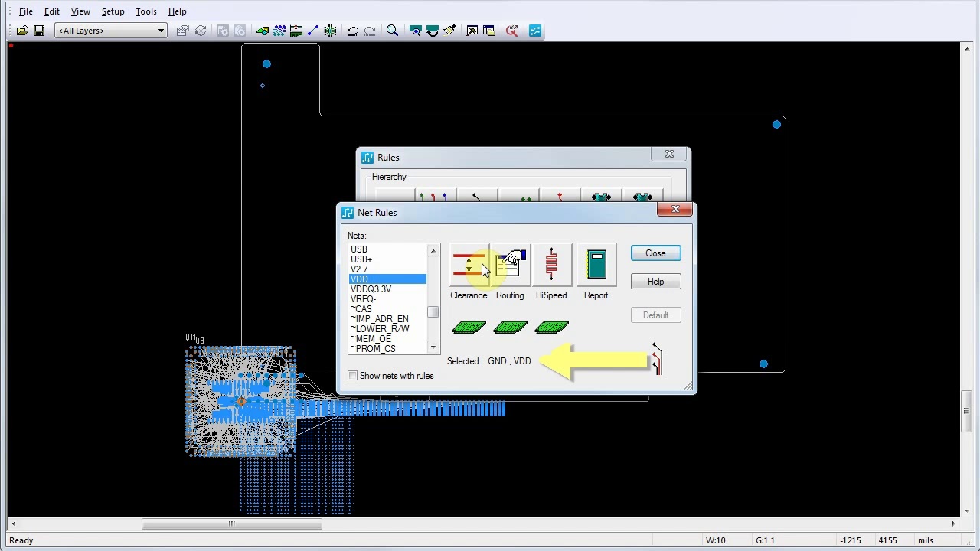This screenshot has height=551, width=980.
Task: Redo the last action
Action: tap(370, 31)
